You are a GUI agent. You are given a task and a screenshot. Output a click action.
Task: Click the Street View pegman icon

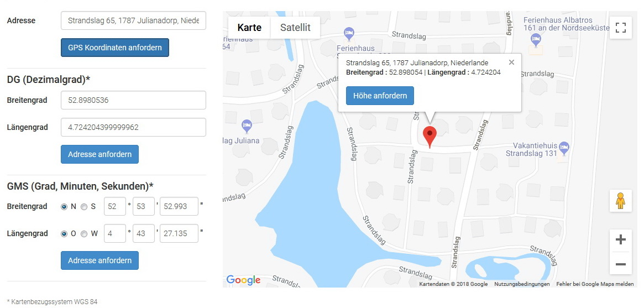click(621, 201)
